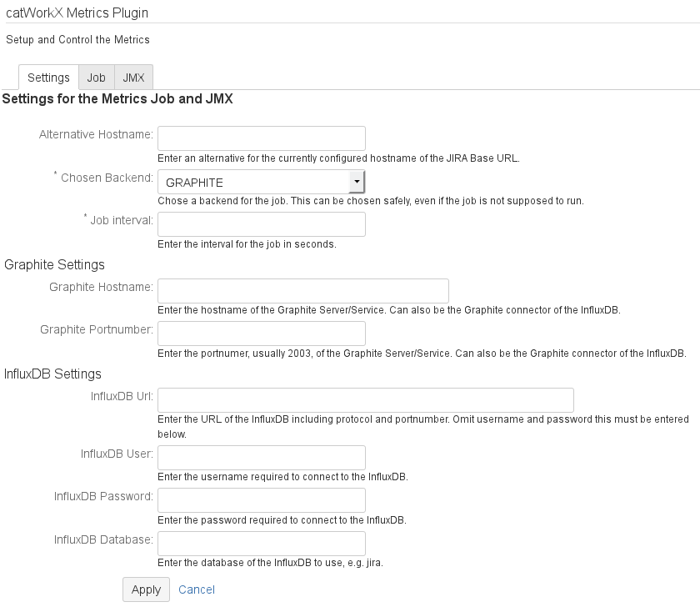
Task: Click the Alternative Hostname input field
Action: click(x=261, y=138)
